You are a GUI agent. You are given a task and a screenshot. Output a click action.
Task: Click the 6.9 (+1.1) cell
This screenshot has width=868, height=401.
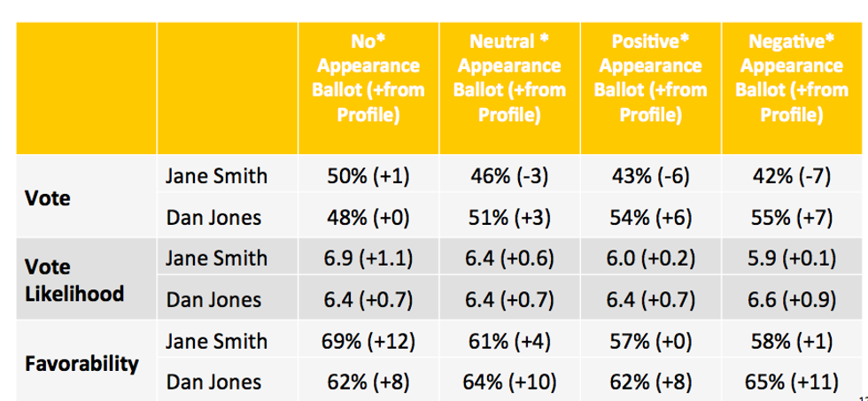click(368, 258)
